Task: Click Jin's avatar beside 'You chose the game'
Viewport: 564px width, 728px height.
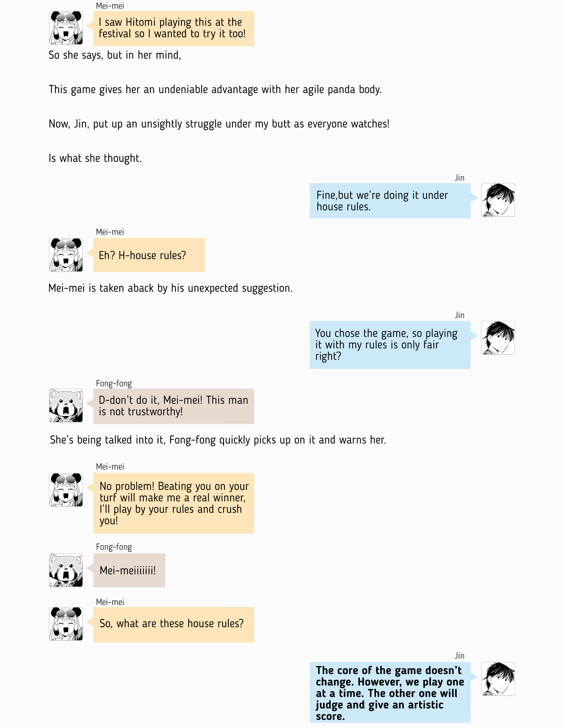Action: click(x=498, y=338)
